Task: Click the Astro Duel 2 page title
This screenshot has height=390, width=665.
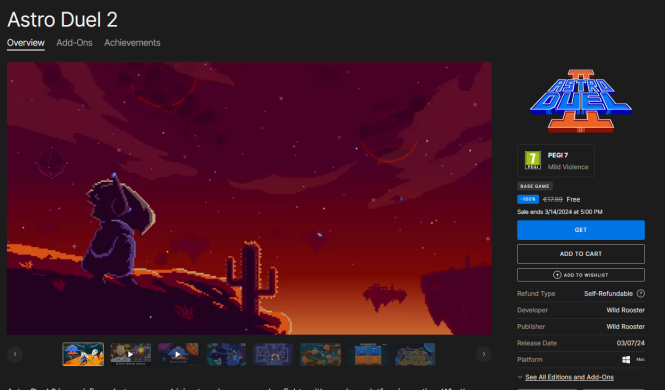Action: [62, 20]
